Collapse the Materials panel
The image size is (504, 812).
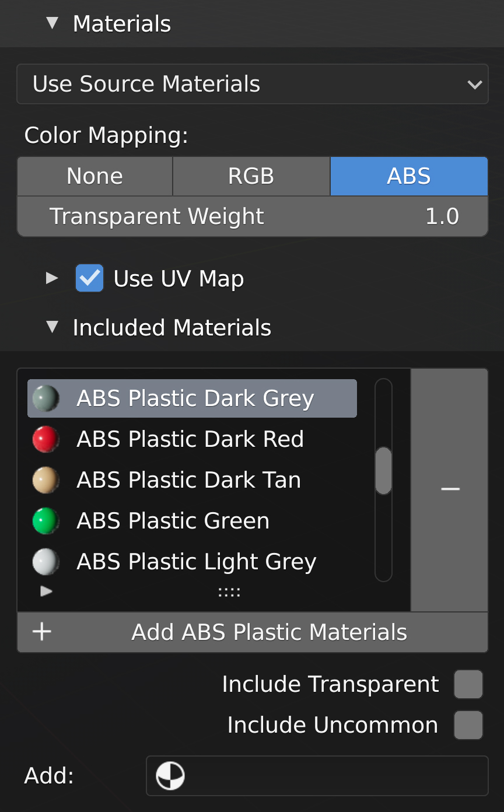click(52, 23)
